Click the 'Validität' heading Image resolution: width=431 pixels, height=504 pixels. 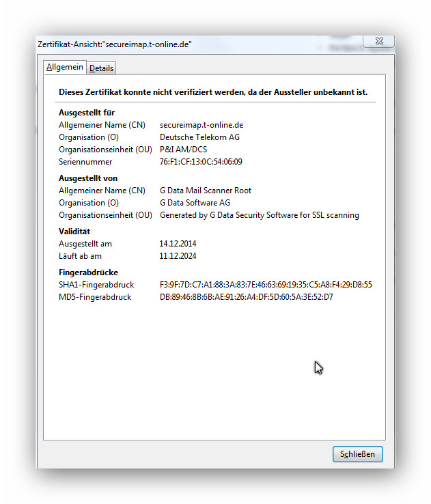coord(74,232)
